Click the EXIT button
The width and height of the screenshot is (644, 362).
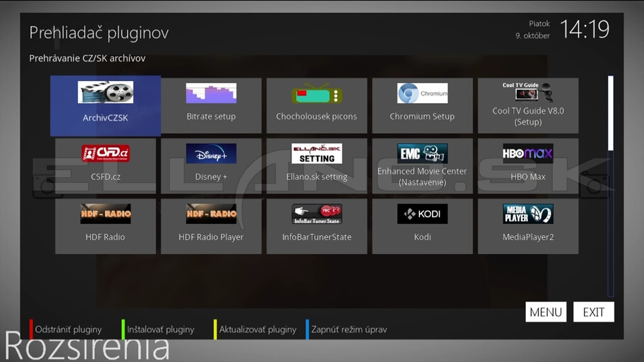(x=594, y=312)
